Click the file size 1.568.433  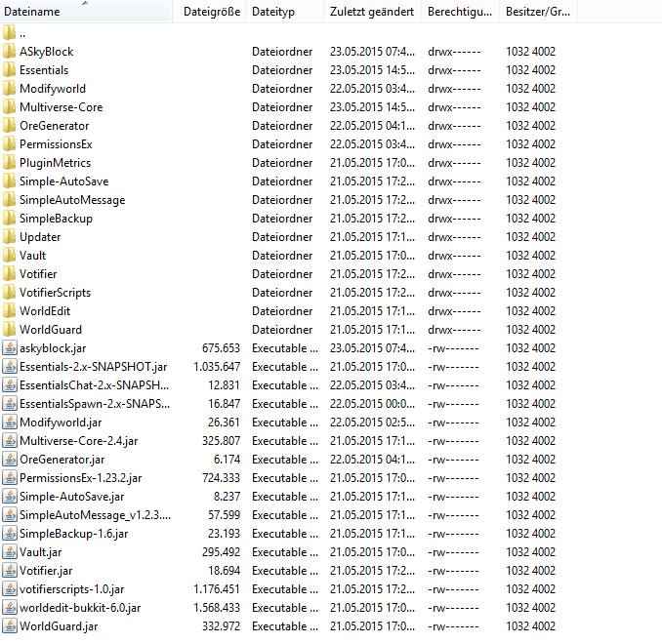pyautogui.click(x=217, y=608)
